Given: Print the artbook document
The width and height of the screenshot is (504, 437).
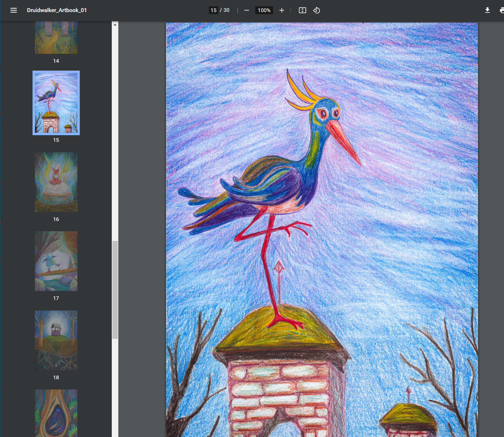Looking at the screenshot, I should click(x=502, y=10).
